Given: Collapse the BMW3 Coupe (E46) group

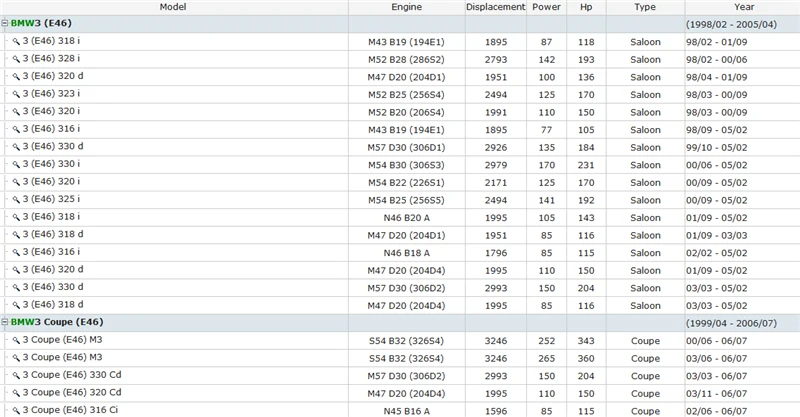Looking at the screenshot, I should click(5, 322).
